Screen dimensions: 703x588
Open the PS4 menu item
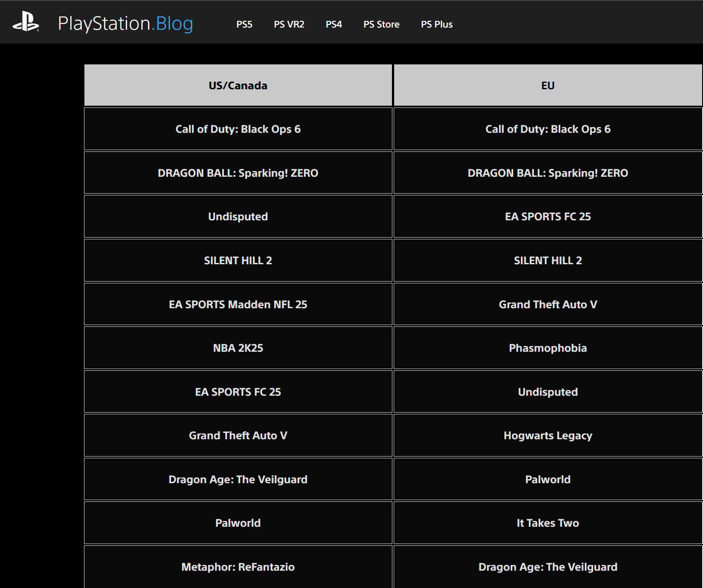point(334,24)
